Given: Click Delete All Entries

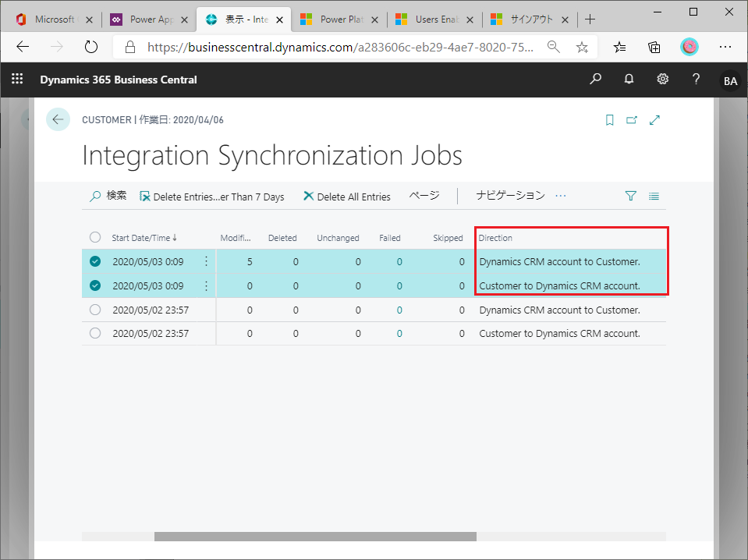Looking at the screenshot, I should point(347,197).
